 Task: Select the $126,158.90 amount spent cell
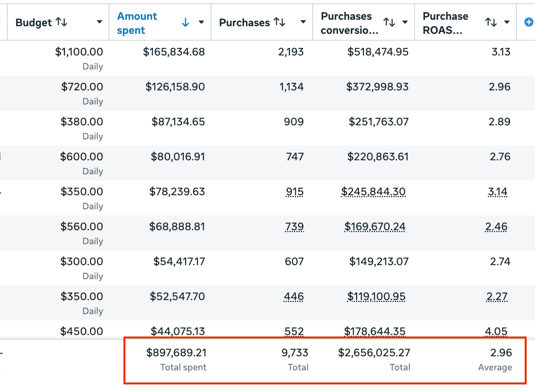click(x=175, y=87)
